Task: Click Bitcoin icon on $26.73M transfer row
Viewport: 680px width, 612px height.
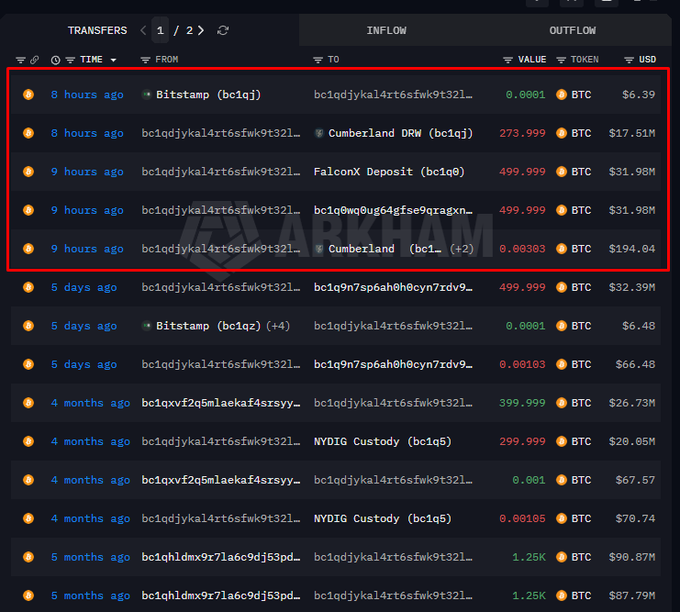Action: pos(29,403)
